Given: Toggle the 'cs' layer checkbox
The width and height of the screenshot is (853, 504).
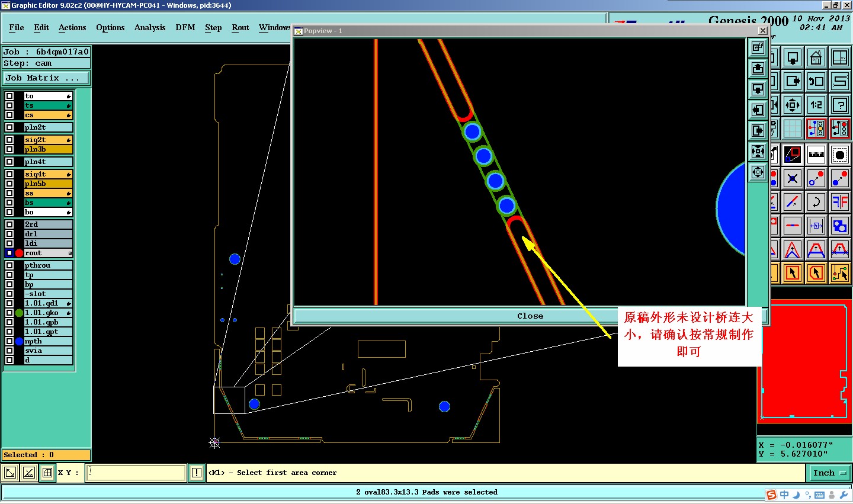Looking at the screenshot, I should click(x=9, y=115).
